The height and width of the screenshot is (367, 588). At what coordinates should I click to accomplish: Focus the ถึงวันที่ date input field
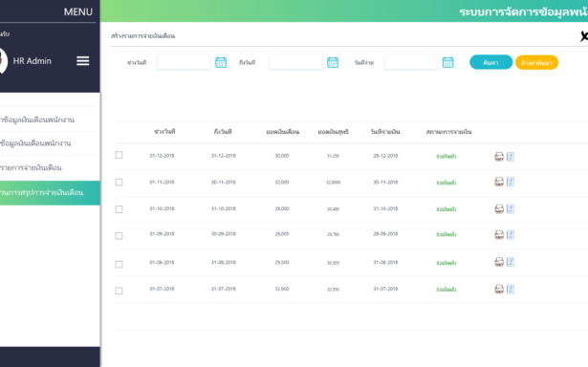295,62
